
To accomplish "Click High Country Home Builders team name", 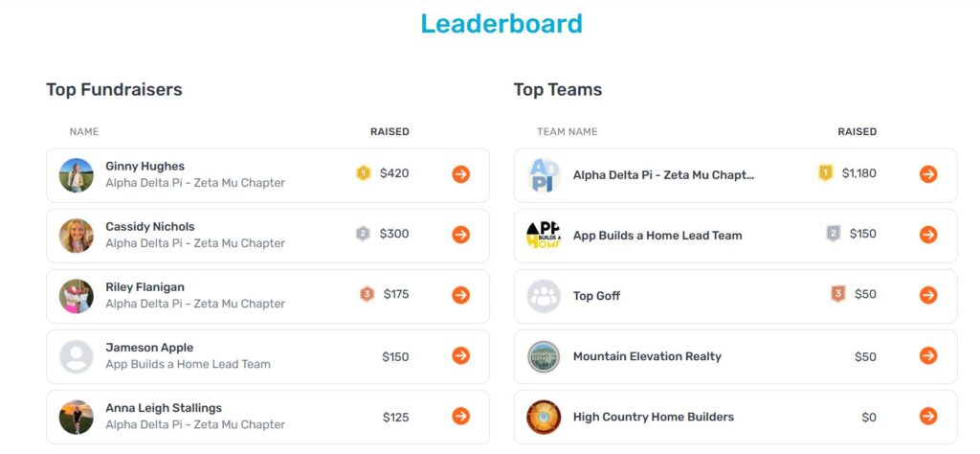I will pos(653,417).
